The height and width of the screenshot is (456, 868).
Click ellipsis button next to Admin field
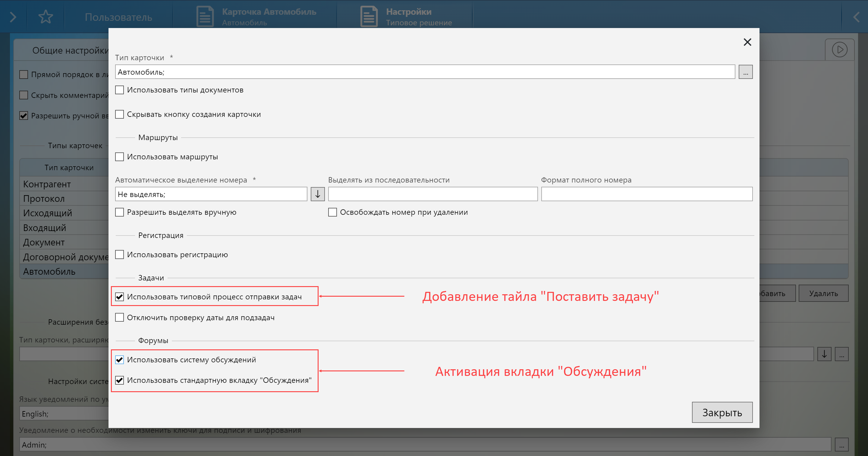[x=841, y=445]
